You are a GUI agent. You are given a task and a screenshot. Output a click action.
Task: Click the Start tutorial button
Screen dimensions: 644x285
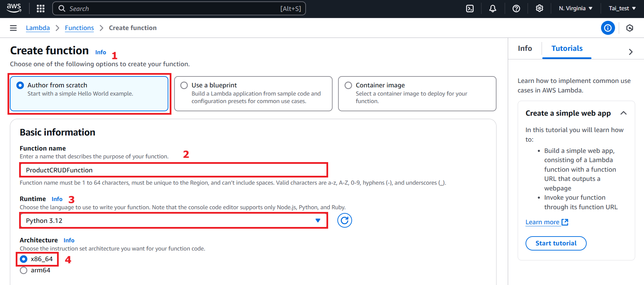(x=556, y=243)
